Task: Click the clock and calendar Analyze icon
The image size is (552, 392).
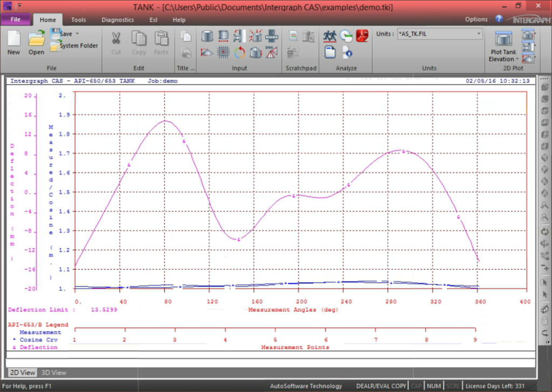Action: point(346,36)
